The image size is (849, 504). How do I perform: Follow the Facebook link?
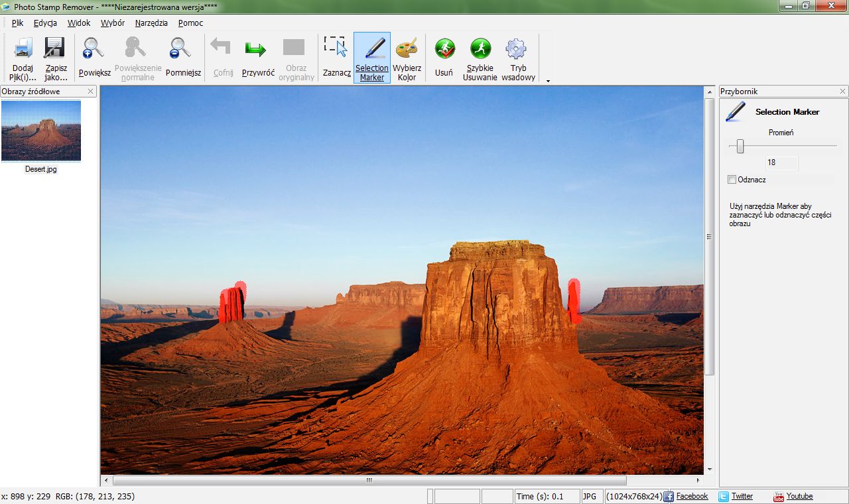click(x=692, y=496)
